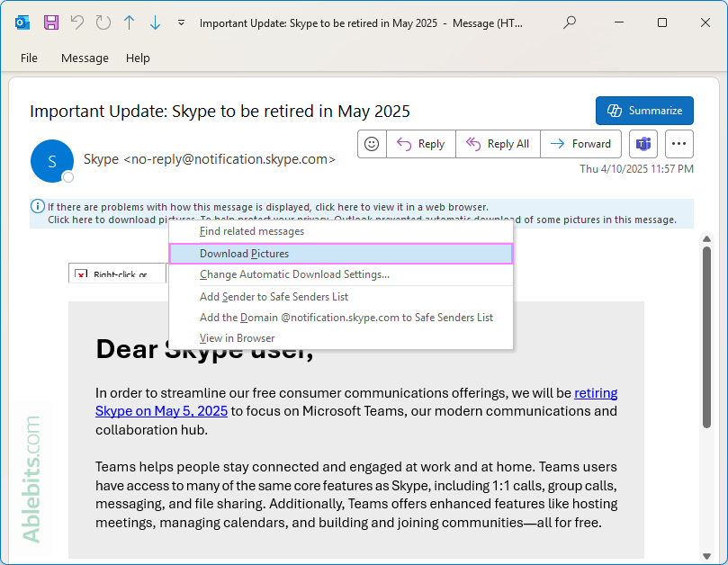Click the Skype sender avatar
Viewport: 728px width, 565px height.
[52, 161]
